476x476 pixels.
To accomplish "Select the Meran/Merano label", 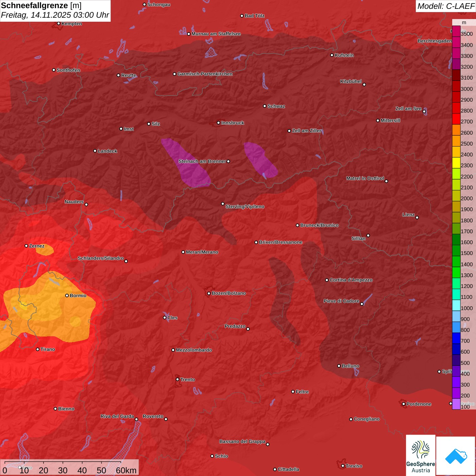I will (x=202, y=252).
